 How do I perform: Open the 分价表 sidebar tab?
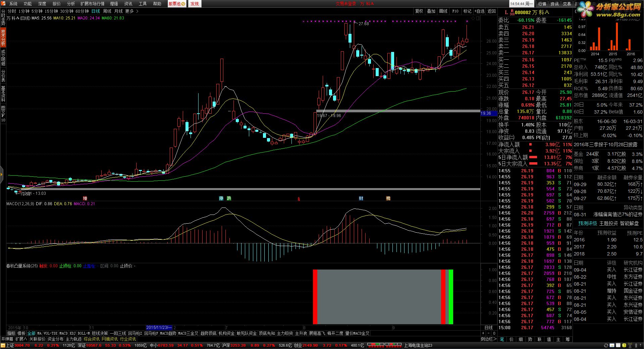click(3, 76)
